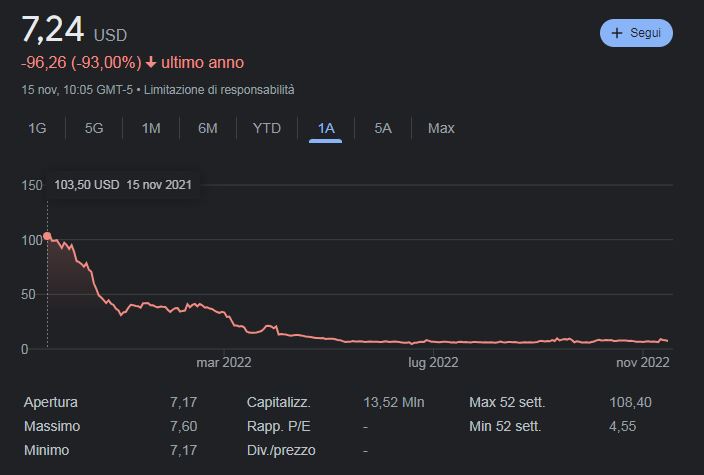Click the Min 52 sett. value 4,55
The width and height of the screenshot is (704, 475).
(622, 426)
